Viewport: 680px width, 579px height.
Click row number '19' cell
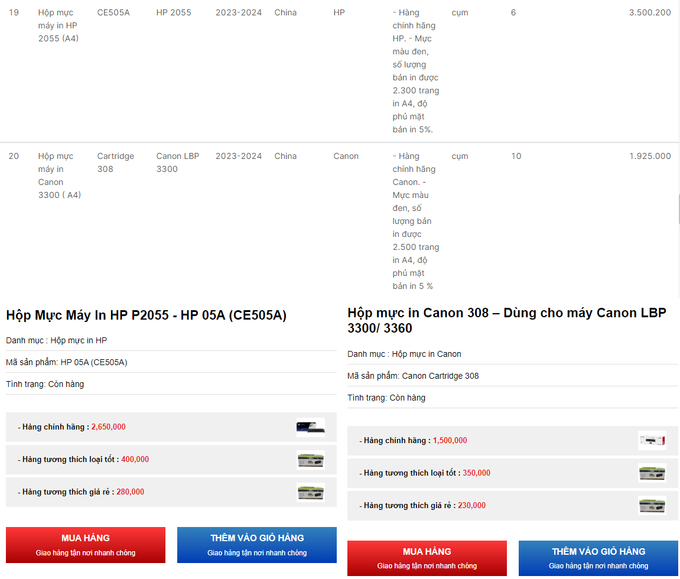[x=14, y=13]
